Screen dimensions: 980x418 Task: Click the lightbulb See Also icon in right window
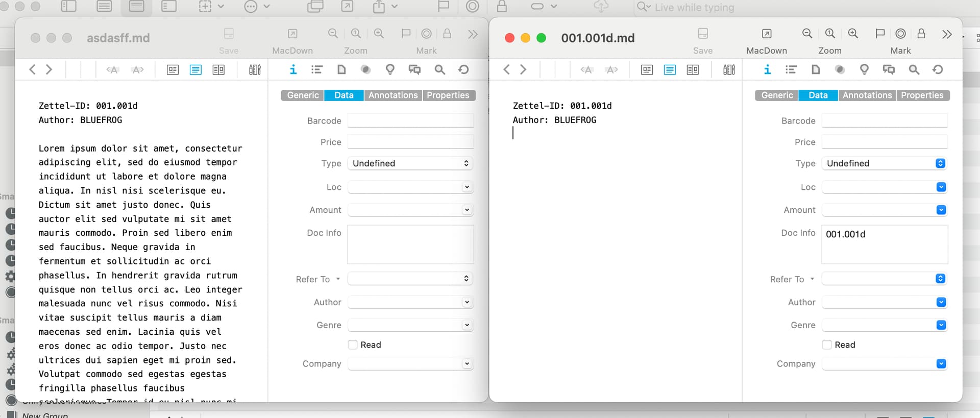(864, 70)
